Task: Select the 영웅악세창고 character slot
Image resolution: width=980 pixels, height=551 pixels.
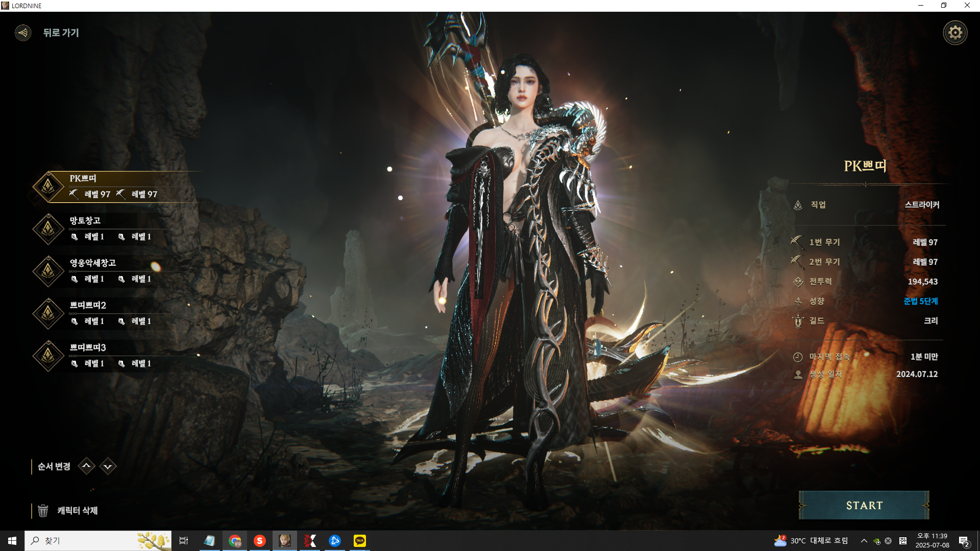Action: tap(117, 271)
